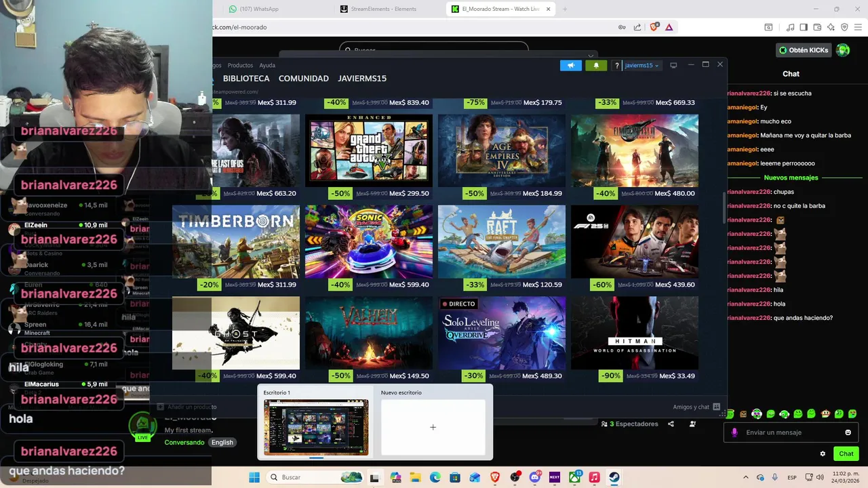Open emoji picker in chat input
Image resolution: width=868 pixels, height=488 pixels.
click(x=848, y=432)
